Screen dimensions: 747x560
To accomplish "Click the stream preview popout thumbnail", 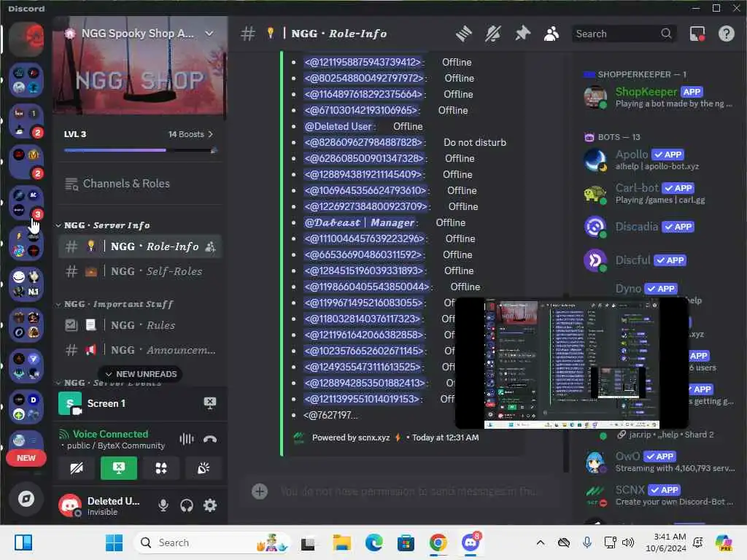I will 572,363.
